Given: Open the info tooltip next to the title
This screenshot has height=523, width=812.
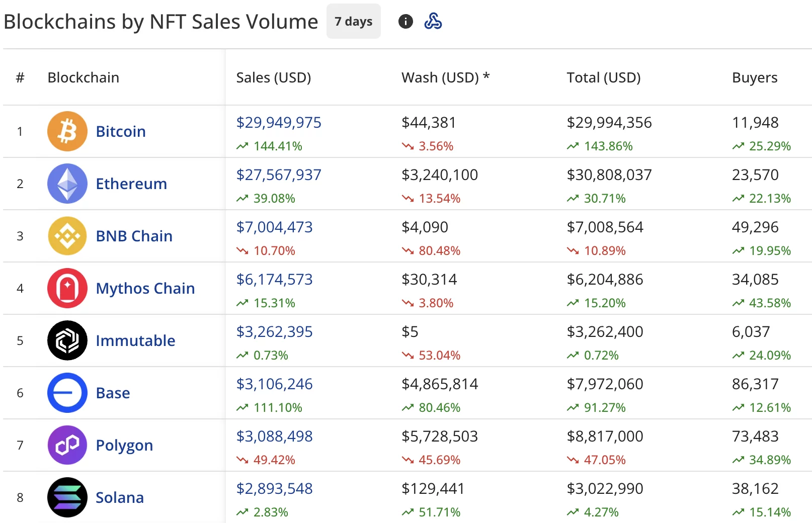Looking at the screenshot, I should (x=405, y=21).
